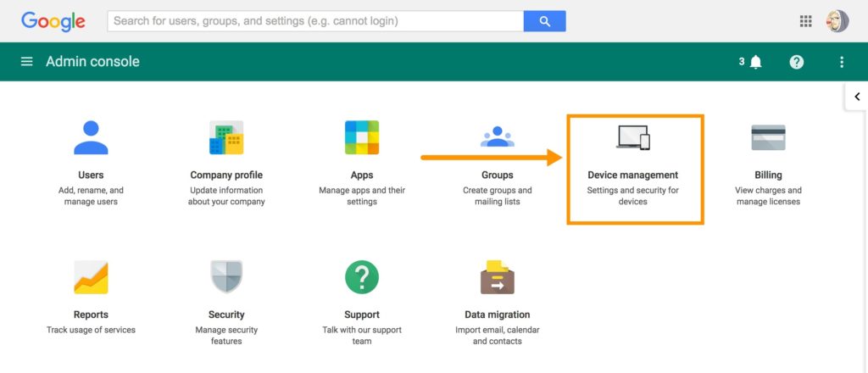Focus the search users and settings field
The image size is (868, 373).
coord(315,21)
